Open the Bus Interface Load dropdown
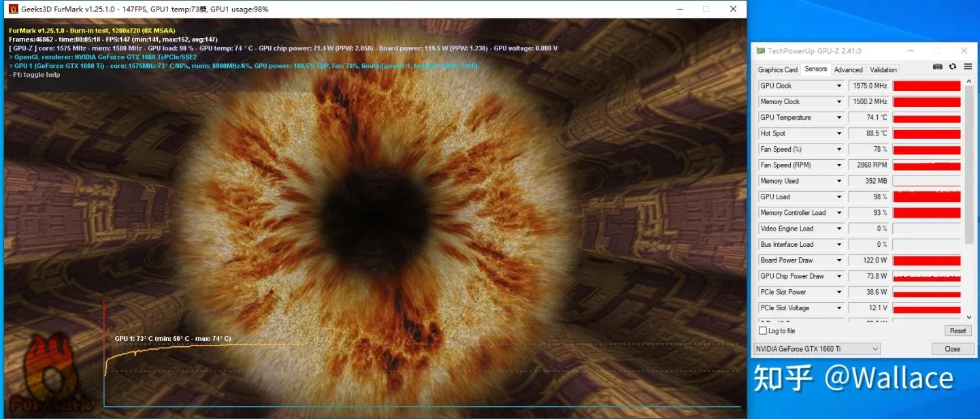The height and width of the screenshot is (419, 980). [840, 244]
